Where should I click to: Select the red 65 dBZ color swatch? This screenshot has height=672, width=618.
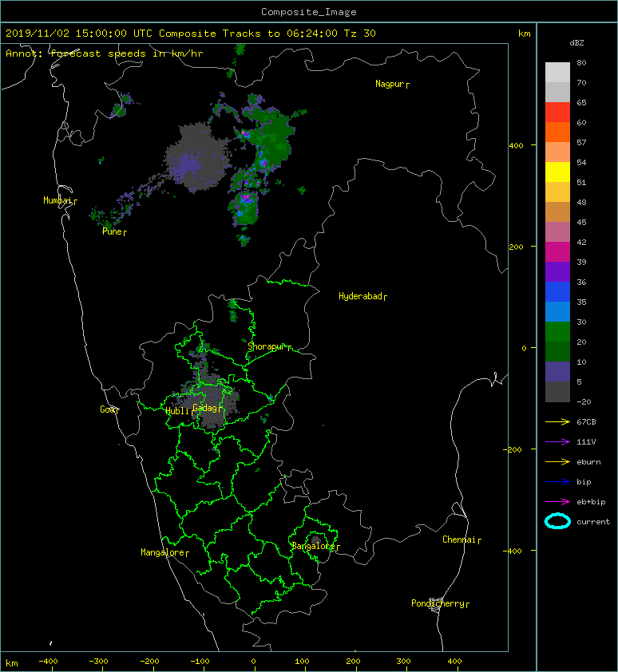pyautogui.click(x=557, y=112)
